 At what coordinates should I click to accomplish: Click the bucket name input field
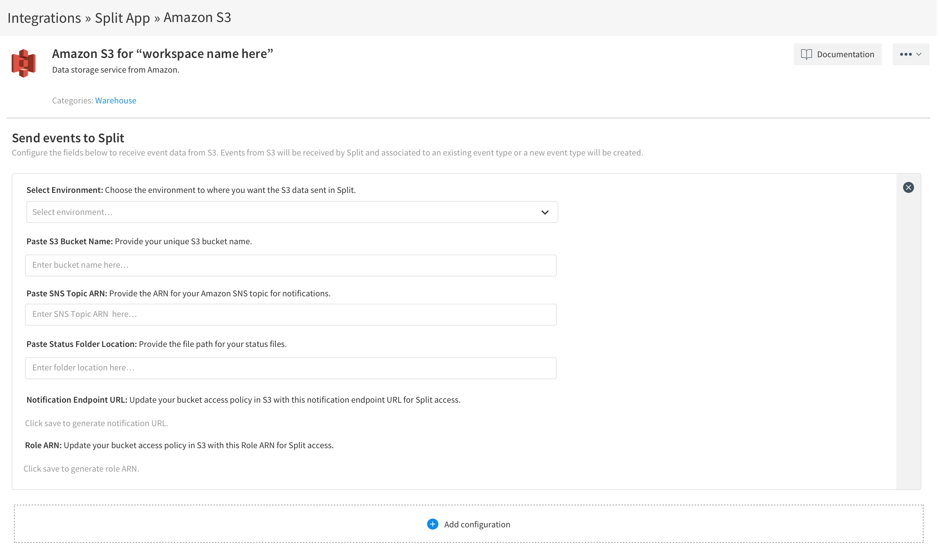[x=291, y=265]
